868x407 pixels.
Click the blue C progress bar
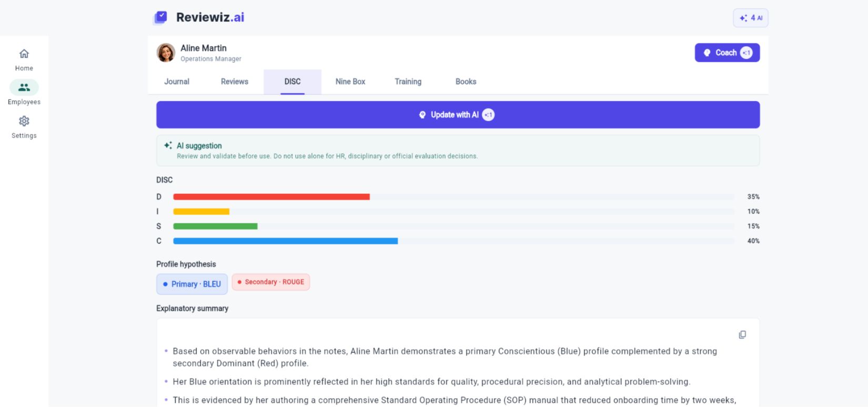(x=286, y=241)
